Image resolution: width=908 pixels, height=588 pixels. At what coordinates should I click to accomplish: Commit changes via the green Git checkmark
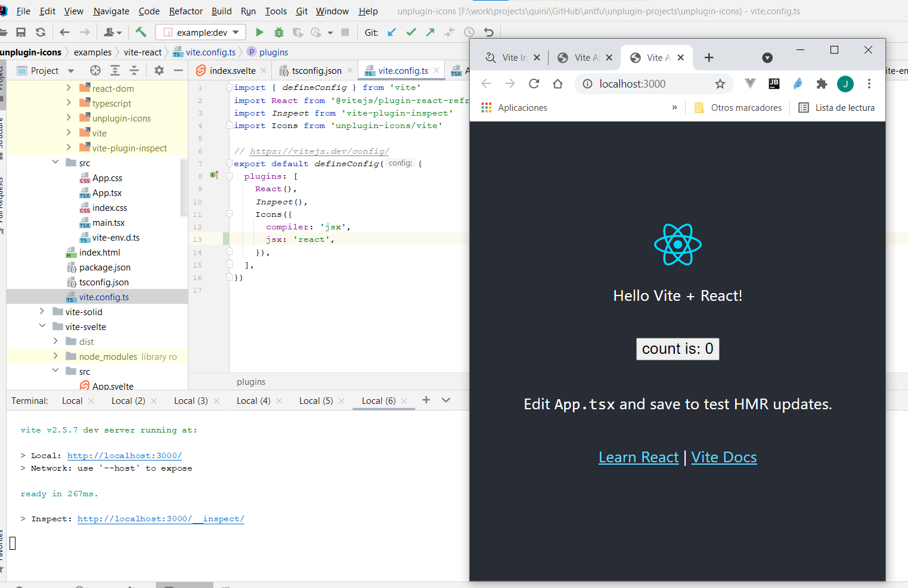tap(411, 32)
